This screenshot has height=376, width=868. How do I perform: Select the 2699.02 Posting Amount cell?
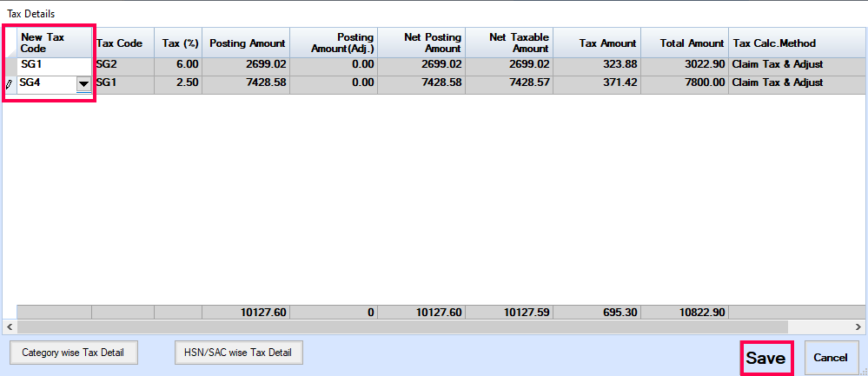[246, 65]
